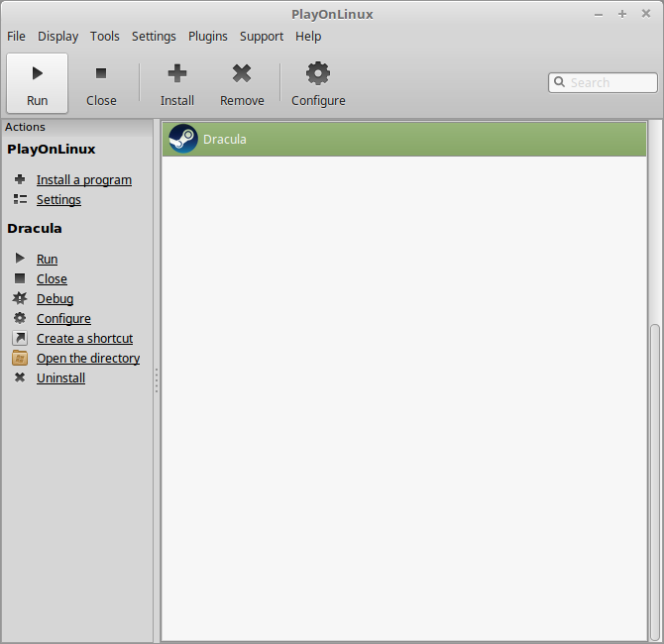The height and width of the screenshot is (644, 664).
Task: Launch Dracula with sidebar Run link
Action: (47, 260)
